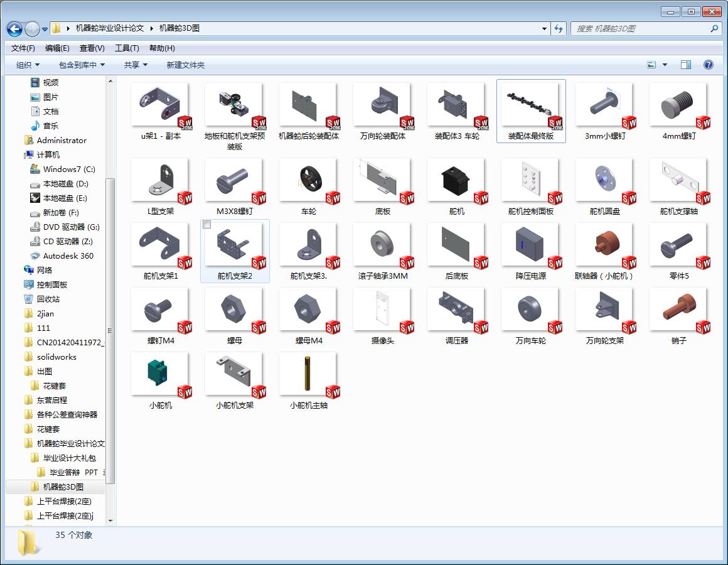Select the 舵机支撑轴 part file
Screen dimensions: 728x565
coord(679,186)
